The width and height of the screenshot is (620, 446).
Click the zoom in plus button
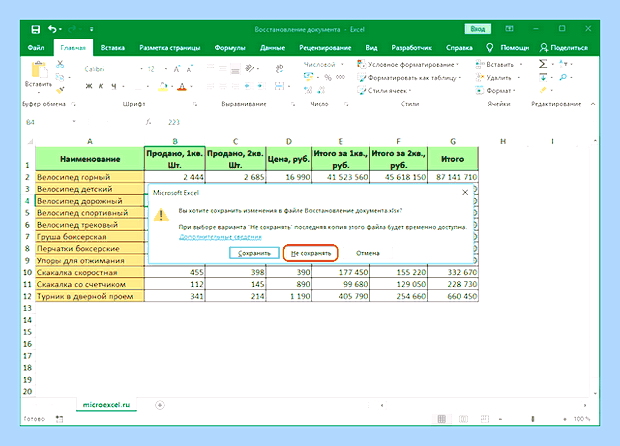[x=565, y=419]
